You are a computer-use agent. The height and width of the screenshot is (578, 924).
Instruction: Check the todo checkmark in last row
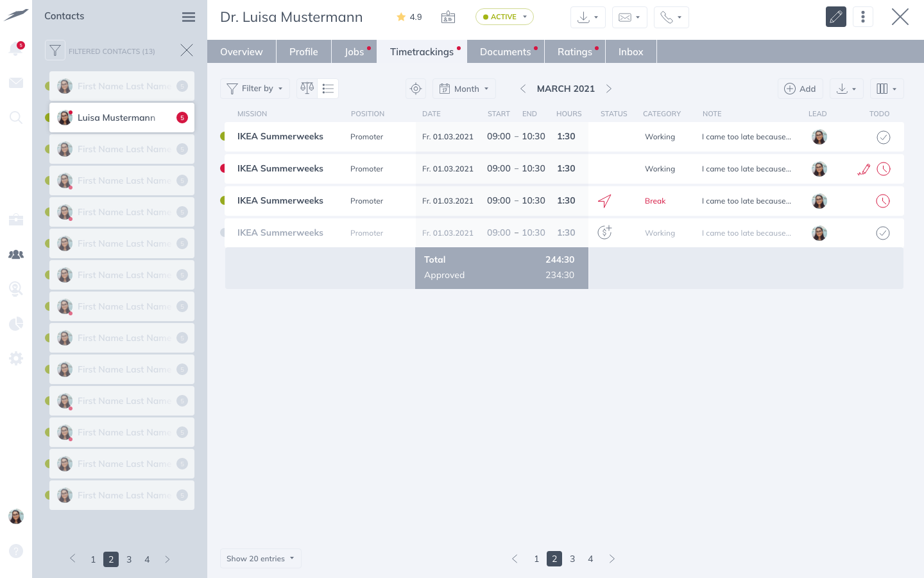pyautogui.click(x=883, y=233)
